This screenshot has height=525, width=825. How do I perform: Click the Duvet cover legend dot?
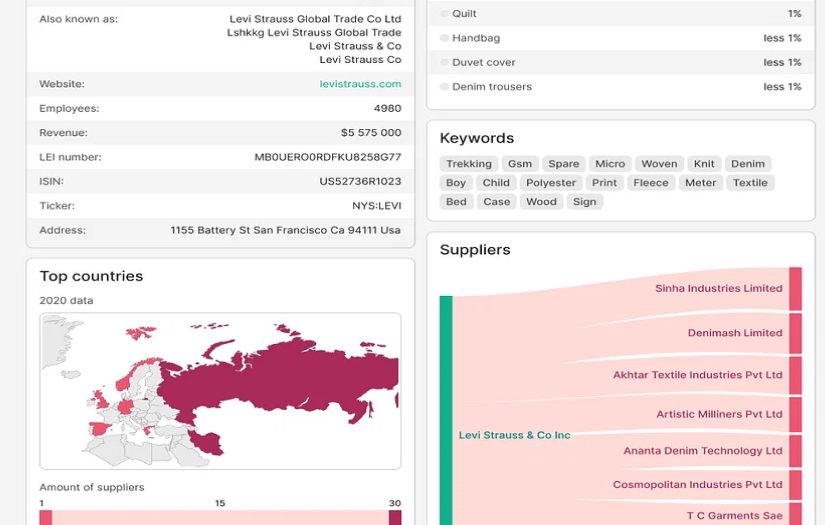tap(445, 62)
